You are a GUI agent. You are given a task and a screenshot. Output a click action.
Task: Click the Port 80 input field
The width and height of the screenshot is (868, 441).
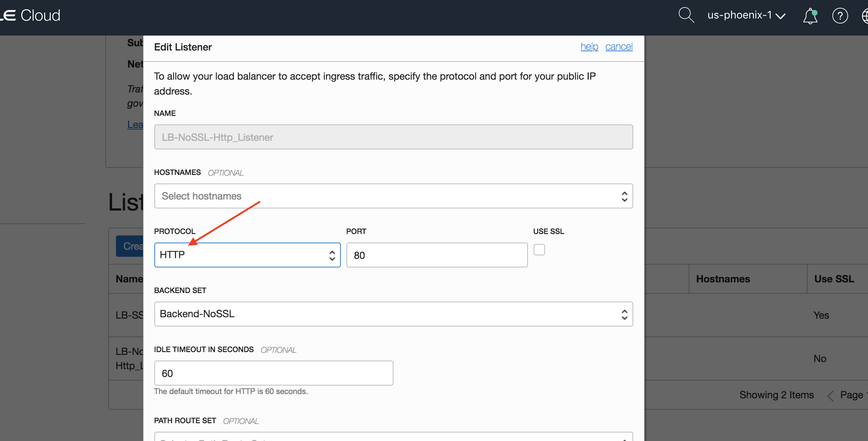(x=436, y=255)
